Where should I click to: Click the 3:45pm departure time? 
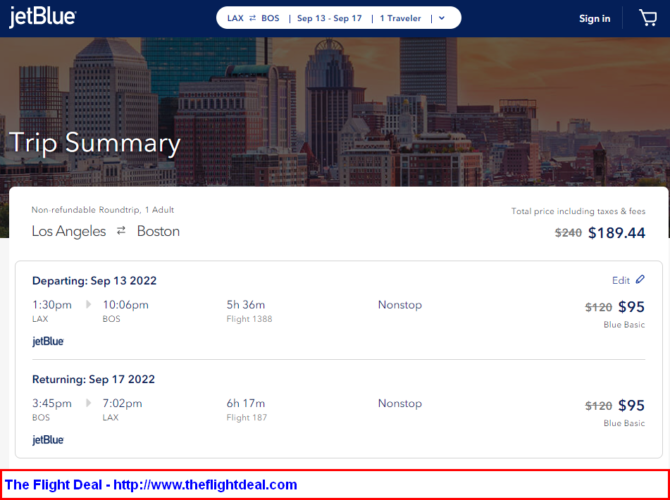(52, 403)
